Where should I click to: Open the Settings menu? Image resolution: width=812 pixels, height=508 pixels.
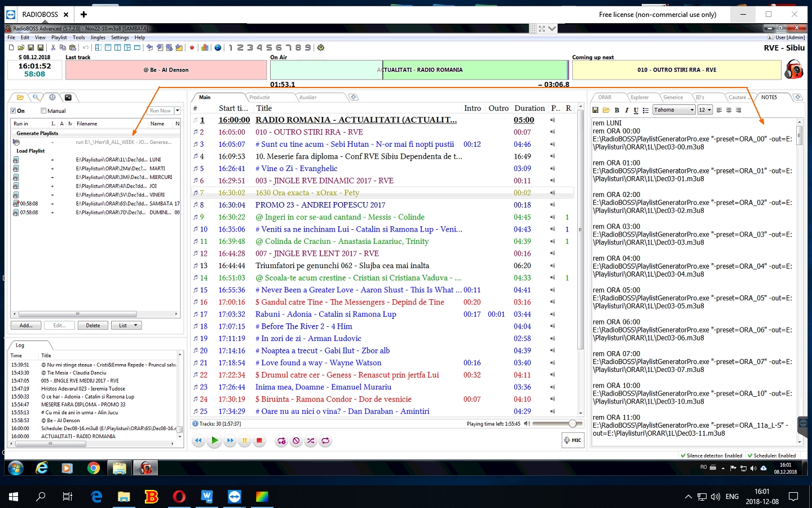tap(120, 38)
